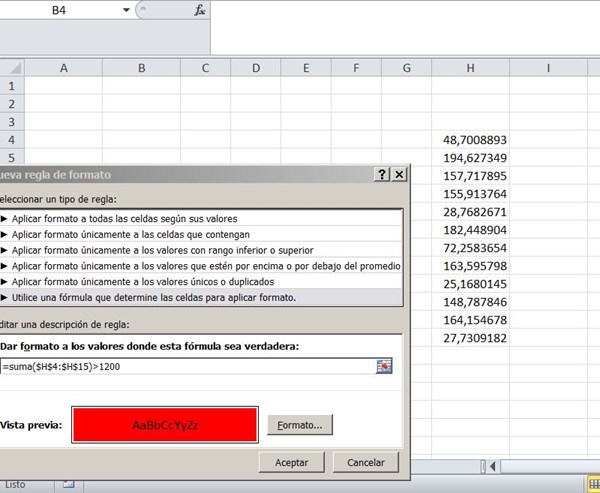
Task: Select column F header
Action: pos(356,68)
